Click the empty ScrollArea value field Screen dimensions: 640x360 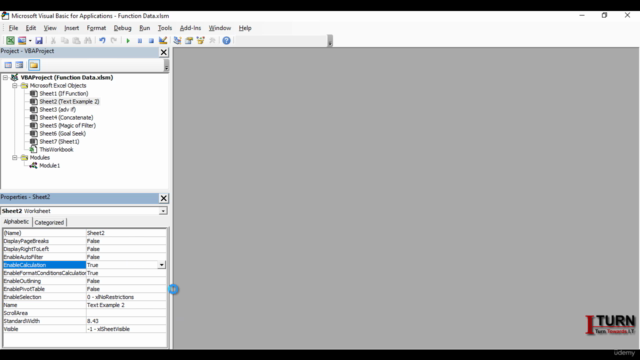coord(126,313)
